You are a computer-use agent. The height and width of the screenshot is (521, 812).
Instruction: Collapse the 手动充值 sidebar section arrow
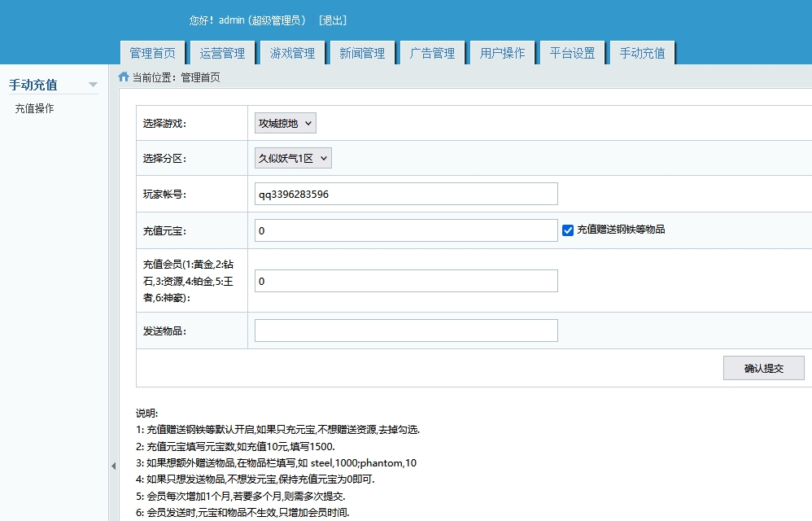tap(93, 85)
